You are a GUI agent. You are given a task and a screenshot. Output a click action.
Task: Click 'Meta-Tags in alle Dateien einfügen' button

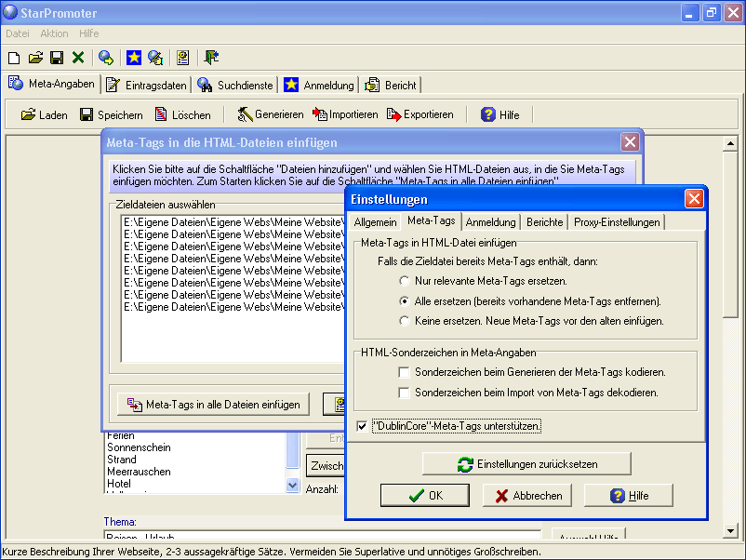[x=214, y=405]
